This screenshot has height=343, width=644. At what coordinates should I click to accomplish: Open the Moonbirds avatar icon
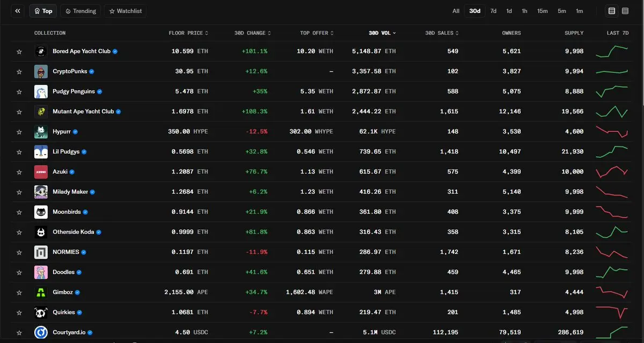(41, 212)
